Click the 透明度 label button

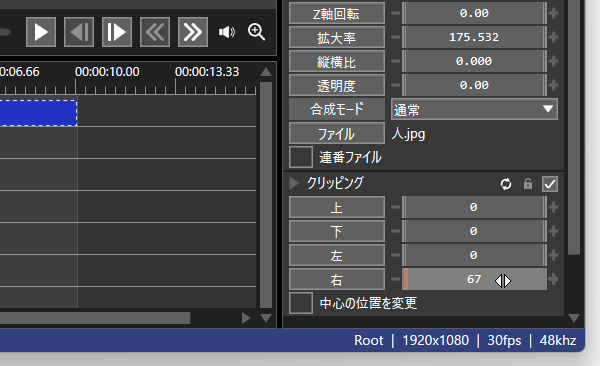337,85
